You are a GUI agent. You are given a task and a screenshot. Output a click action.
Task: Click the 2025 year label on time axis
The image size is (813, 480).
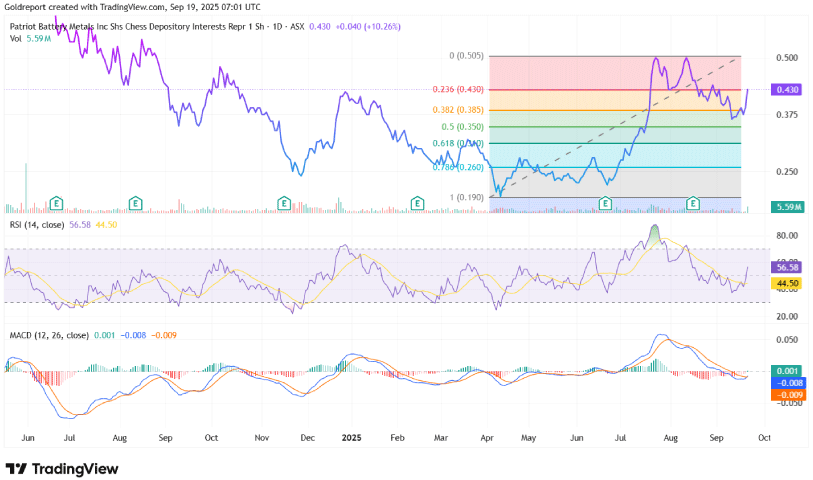351,438
